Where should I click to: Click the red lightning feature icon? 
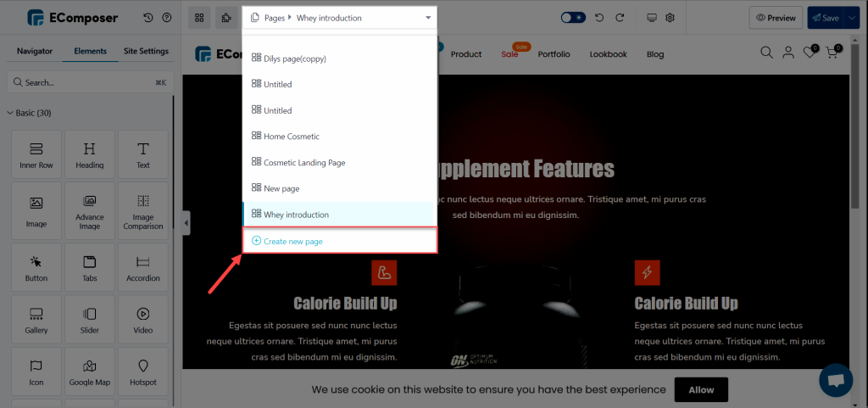point(647,273)
